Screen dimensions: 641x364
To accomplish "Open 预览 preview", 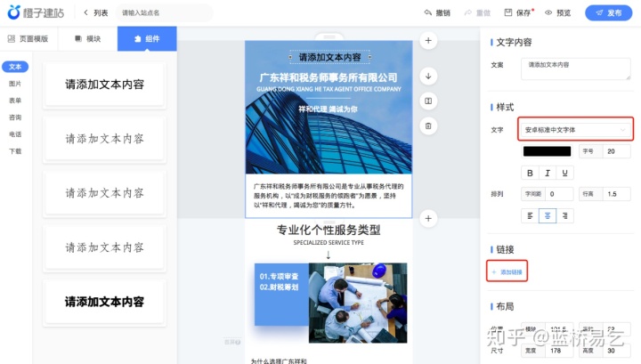I will tap(558, 12).
